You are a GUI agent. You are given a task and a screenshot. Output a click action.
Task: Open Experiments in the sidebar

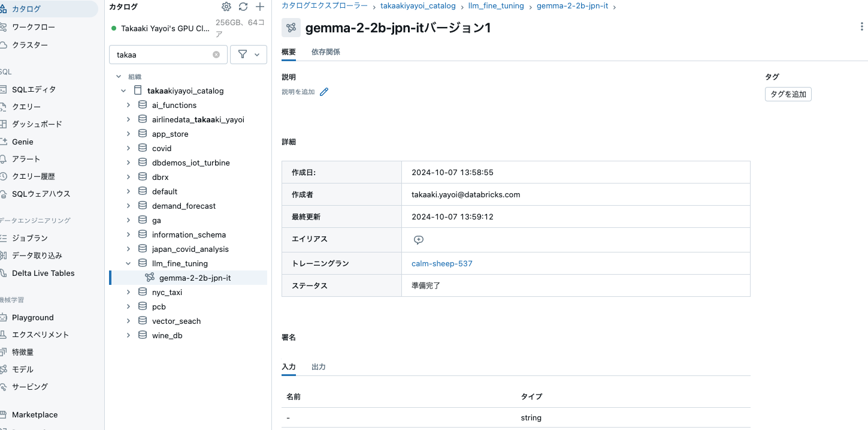pyautogui.click(x=41, y=335)
